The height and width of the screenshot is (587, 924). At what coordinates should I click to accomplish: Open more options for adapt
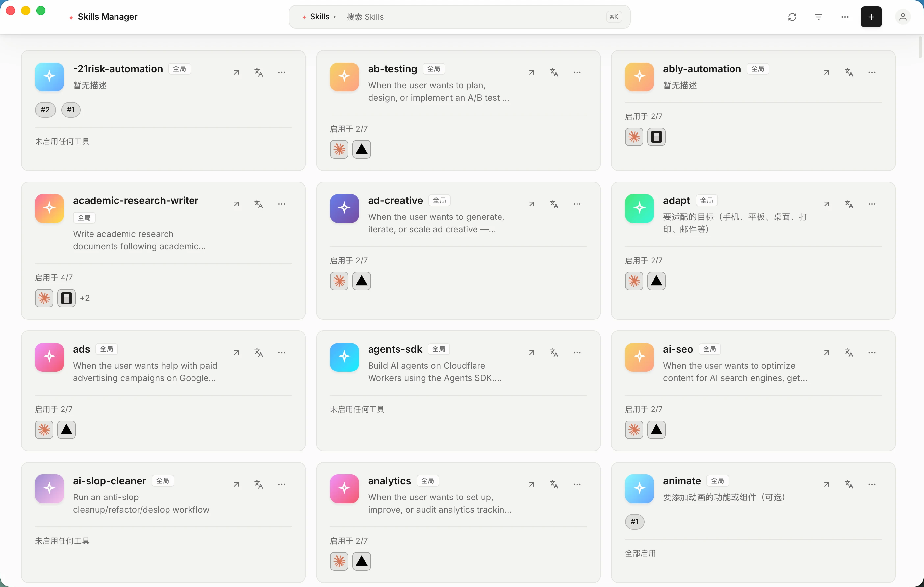coord(872,204)
